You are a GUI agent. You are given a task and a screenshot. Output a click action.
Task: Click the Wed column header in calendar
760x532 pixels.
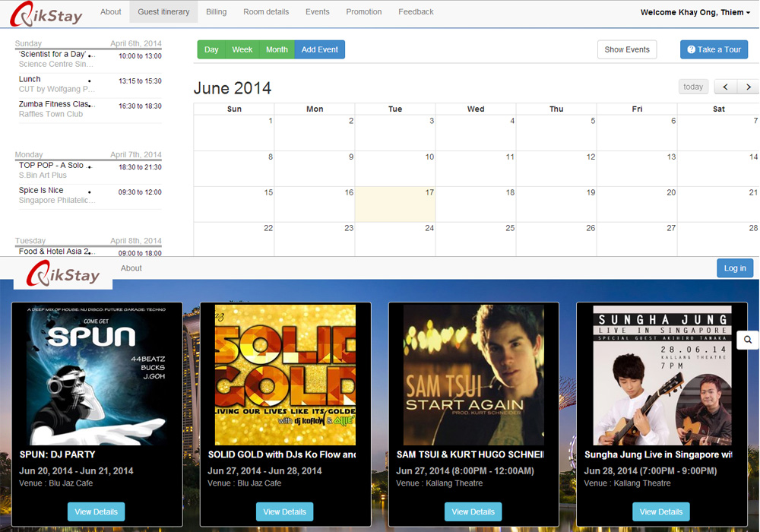point(476,109)
